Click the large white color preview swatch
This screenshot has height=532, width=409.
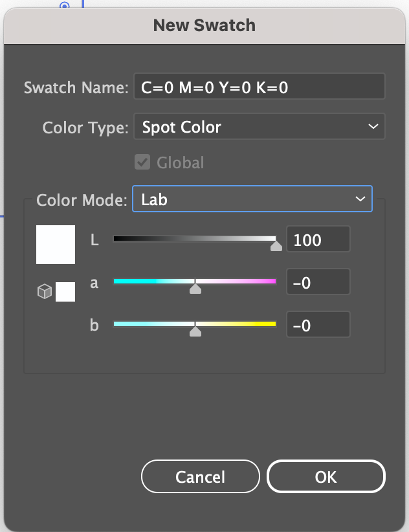tap(56, 245)
